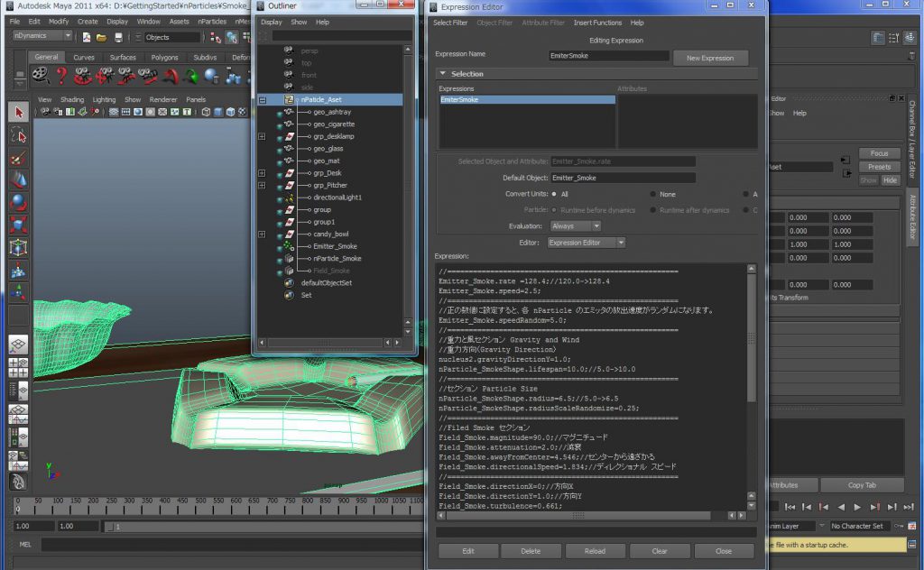924x570 pixels.
Task: Select the None convert units radio button
Action: (653, 194)
